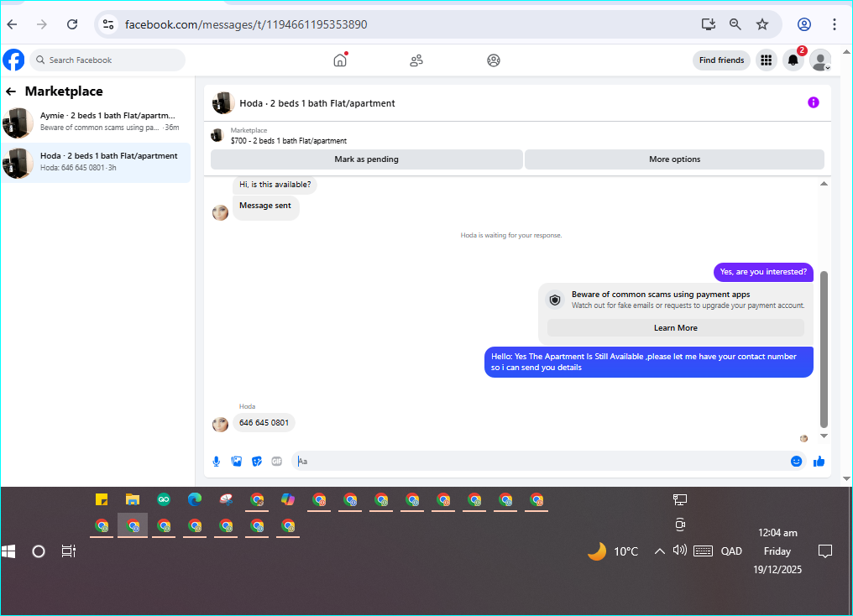Image resolution: width=853 pixels, height=616 pixels.
Task: Attach a photo using the image icon
Action: click(237, 462)
